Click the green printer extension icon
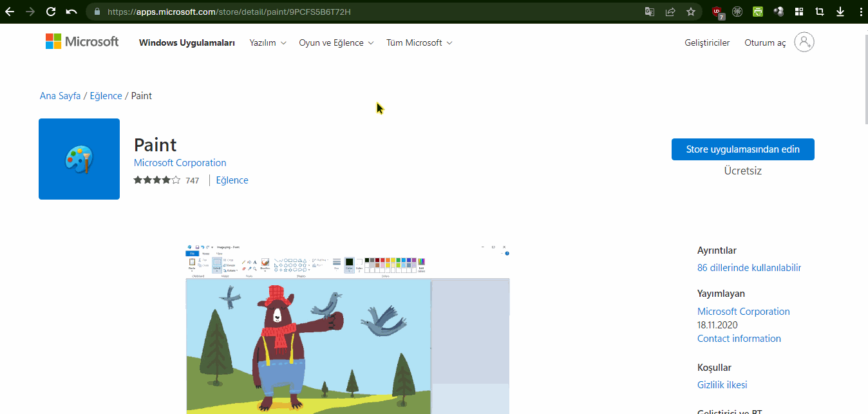Screen dimensions: 868x414 pos(758,12)
